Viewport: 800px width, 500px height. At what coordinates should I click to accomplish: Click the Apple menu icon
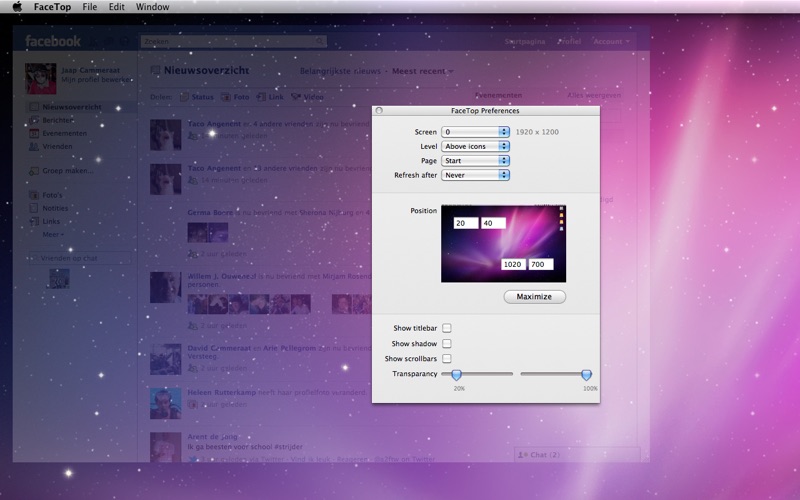(16, 7)
